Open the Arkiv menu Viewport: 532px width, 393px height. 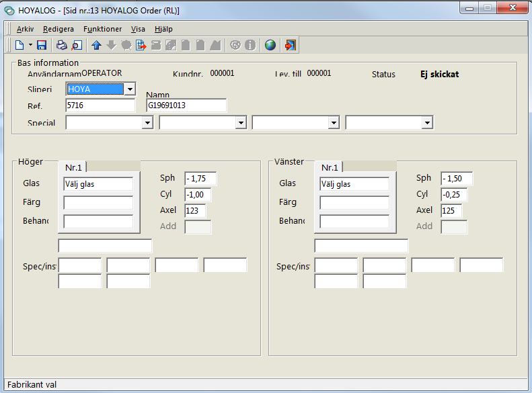coord(25,29)
